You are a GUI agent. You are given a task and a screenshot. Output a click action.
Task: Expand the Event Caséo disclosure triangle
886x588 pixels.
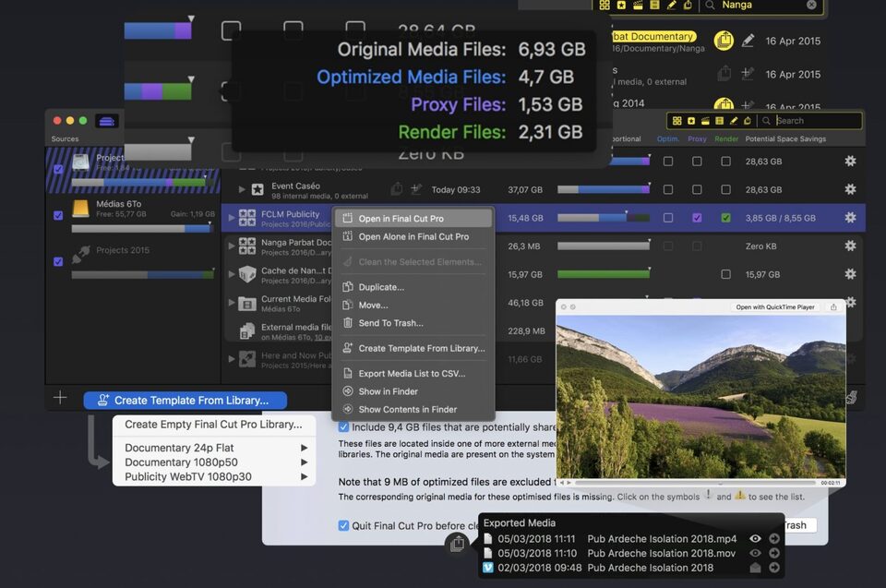(x=242, y=189)
